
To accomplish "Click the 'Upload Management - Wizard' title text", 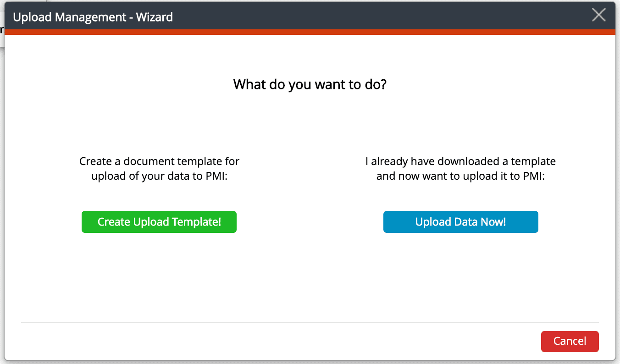I will (93, 17).
